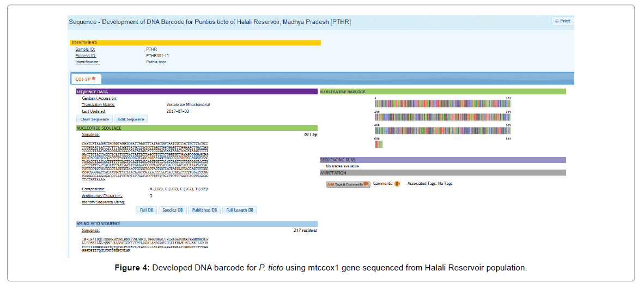
Task: Click the amino acid sequence text
Action: click(145, 245)
